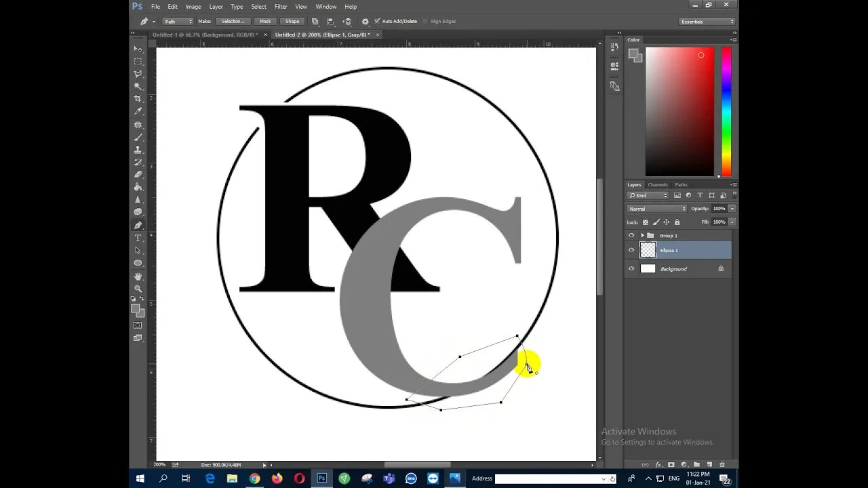
Task: Select the Brush tool
Action: pos(138,137)
